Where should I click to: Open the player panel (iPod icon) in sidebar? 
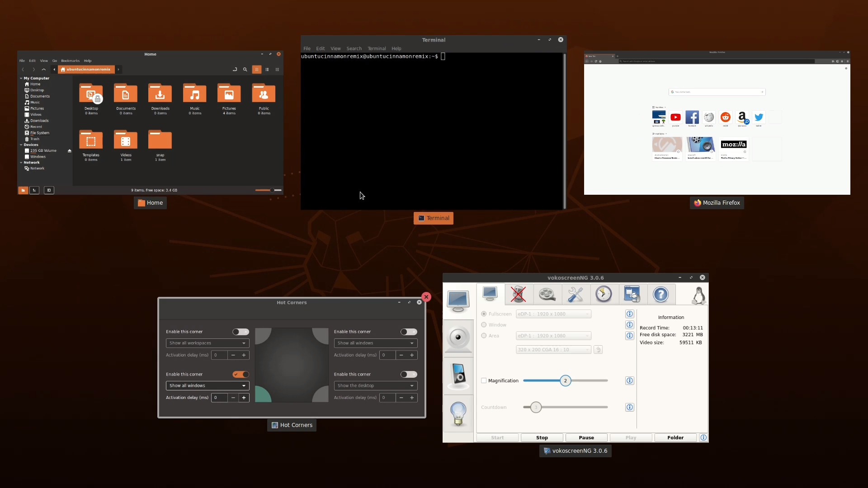coord(458,375)
